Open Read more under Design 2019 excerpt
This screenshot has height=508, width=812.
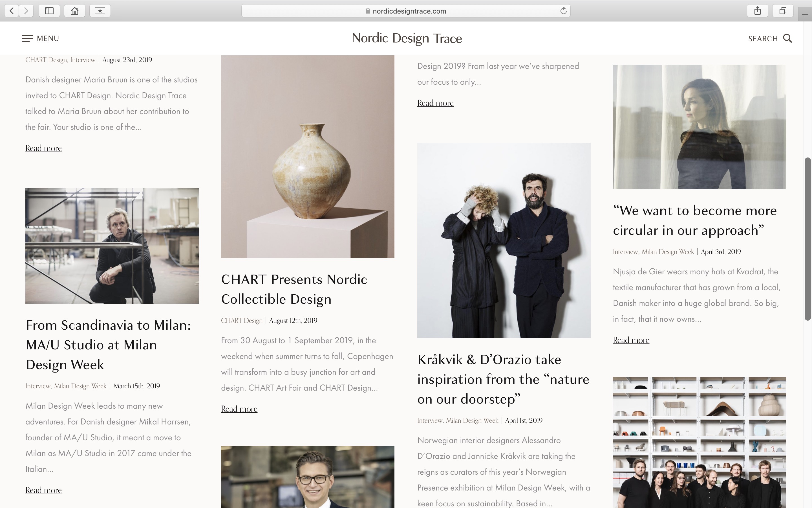tap(435, 103)
